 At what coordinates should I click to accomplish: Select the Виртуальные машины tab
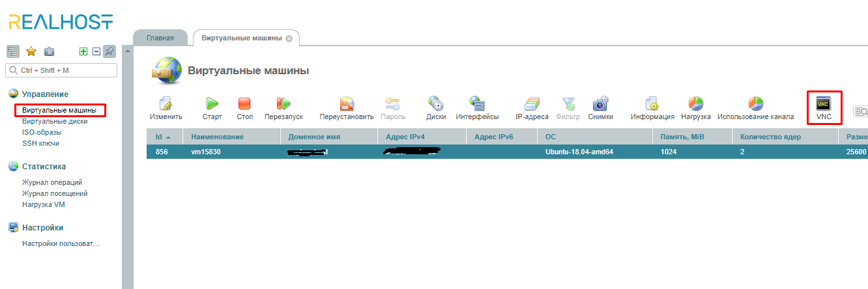(242, 38)
